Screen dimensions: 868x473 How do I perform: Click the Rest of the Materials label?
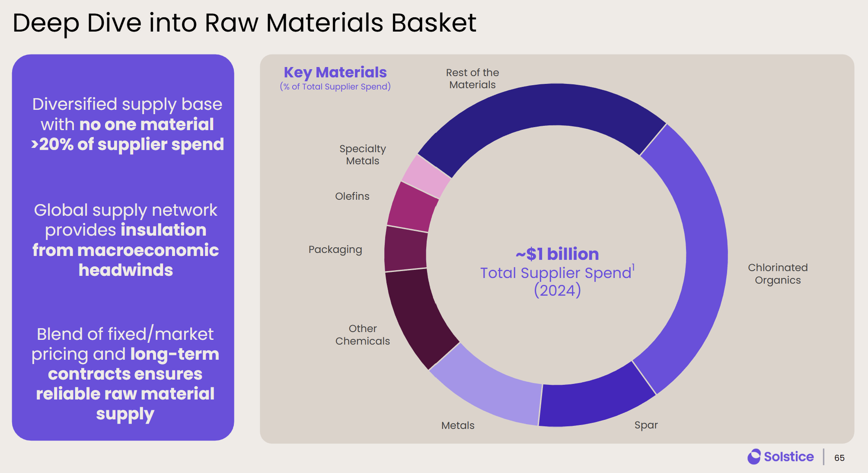click(x=472, y=79)
